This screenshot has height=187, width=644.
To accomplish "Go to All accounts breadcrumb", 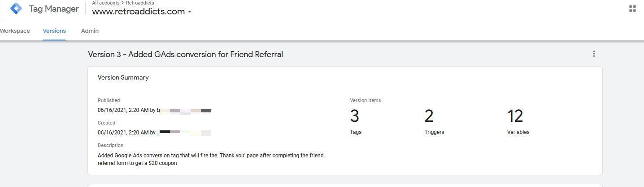I will 105,3.
